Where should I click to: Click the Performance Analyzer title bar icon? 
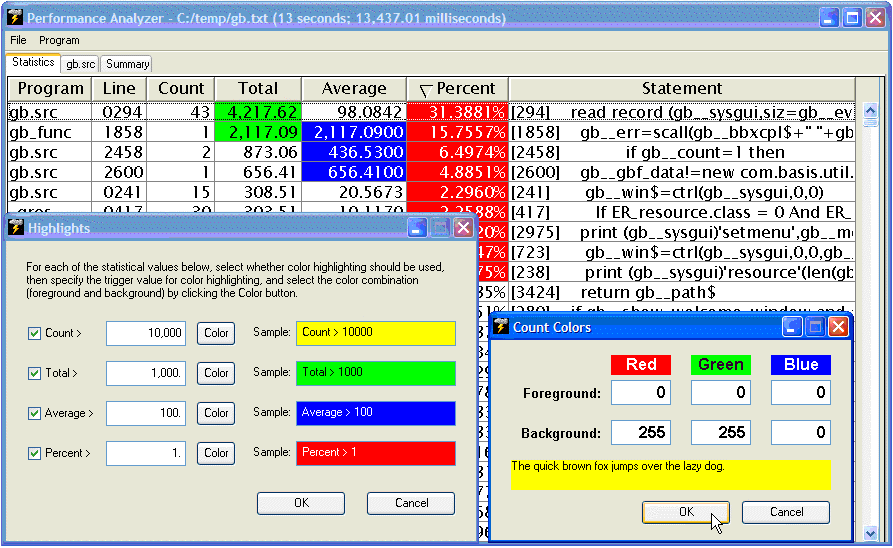click(15, 18)
